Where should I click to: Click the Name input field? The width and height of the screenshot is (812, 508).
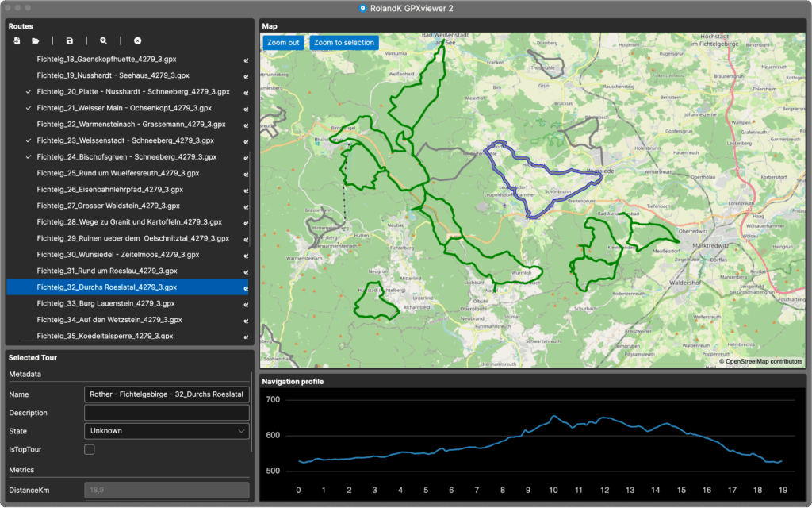(167, 394)
